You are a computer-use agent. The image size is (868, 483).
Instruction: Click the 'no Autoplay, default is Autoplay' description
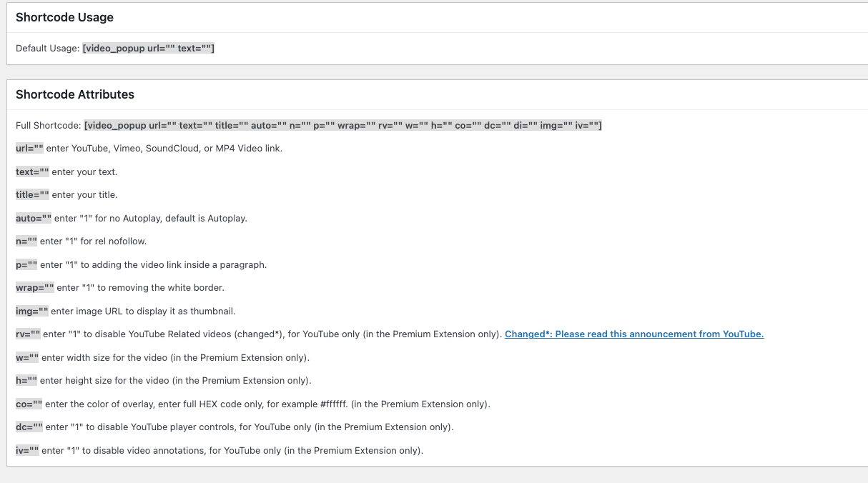pyautogui.click(x=151, y=218)
